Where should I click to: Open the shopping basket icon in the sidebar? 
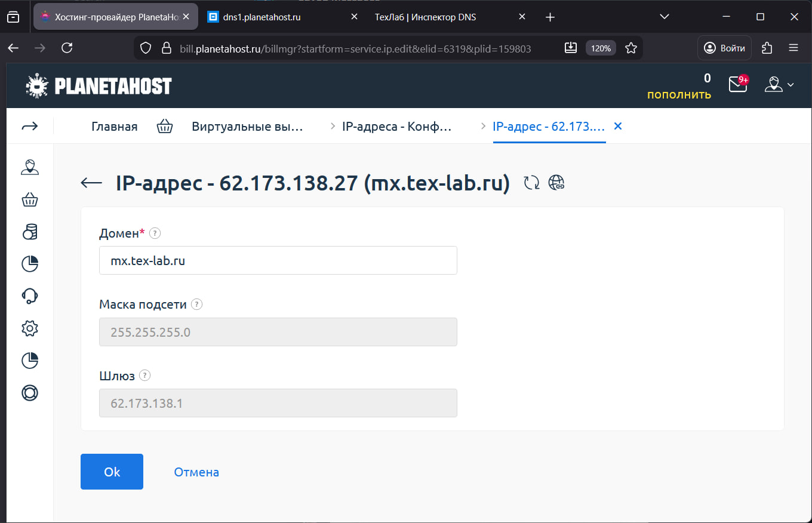30,199
